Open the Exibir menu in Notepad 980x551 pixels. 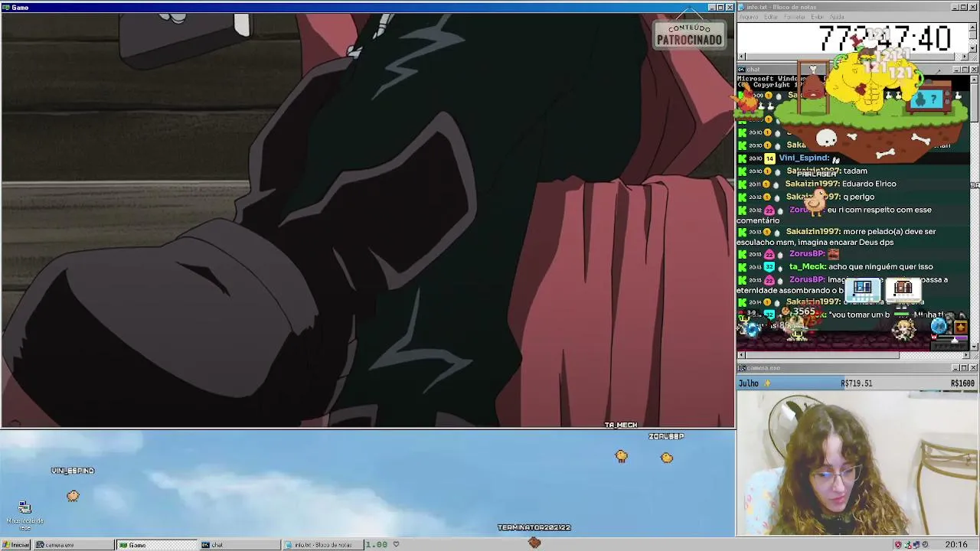coord(817,17)
